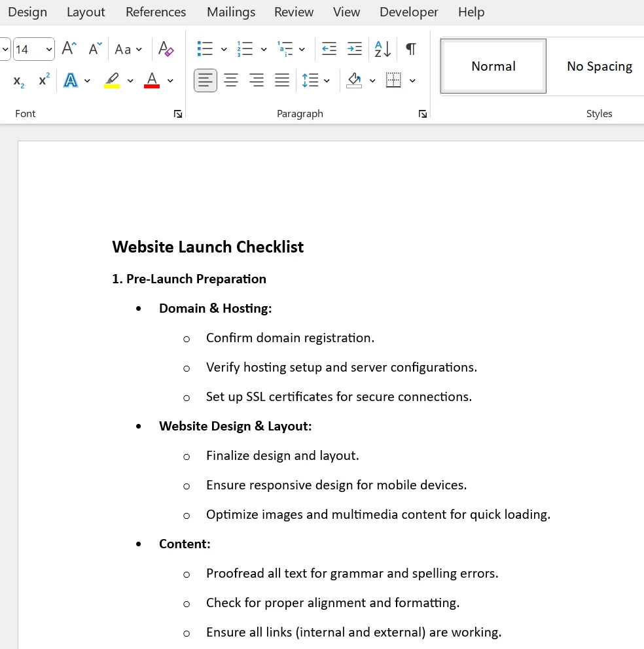Click 'Optimize images and multimedia content' line
Viewport: 644px width, 649px height.
378,514
